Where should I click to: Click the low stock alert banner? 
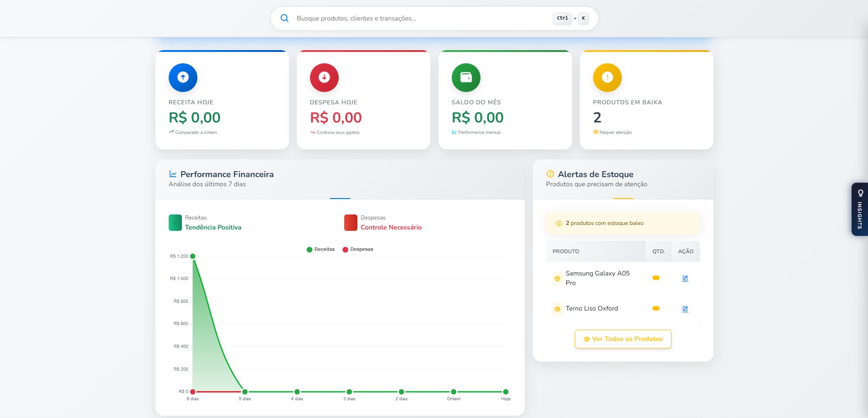tap(623, 223)
